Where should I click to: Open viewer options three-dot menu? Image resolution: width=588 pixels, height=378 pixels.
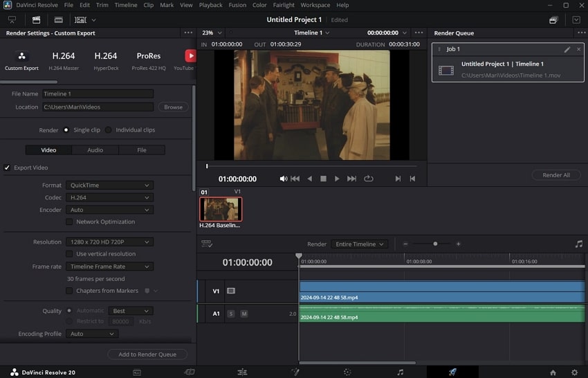tap(419, 33)
